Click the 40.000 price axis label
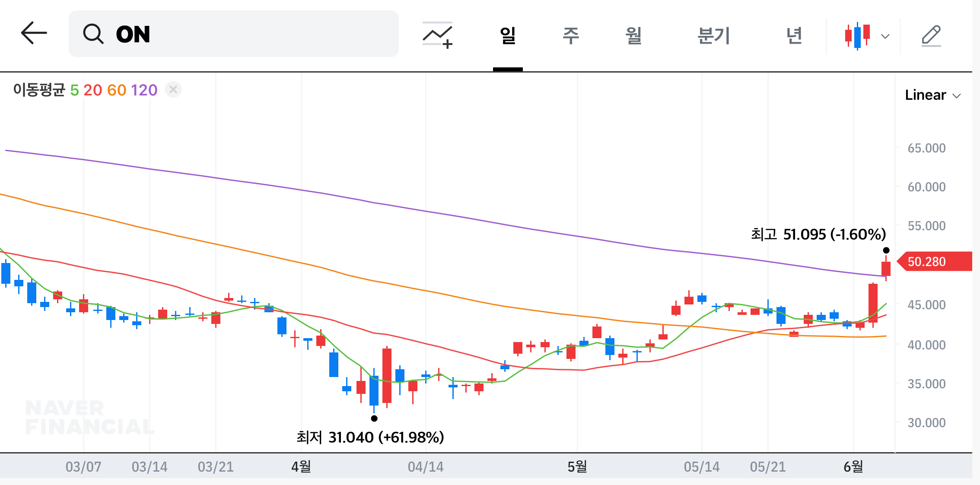Viewport: 980px width, 485px height. click(926, 345)
